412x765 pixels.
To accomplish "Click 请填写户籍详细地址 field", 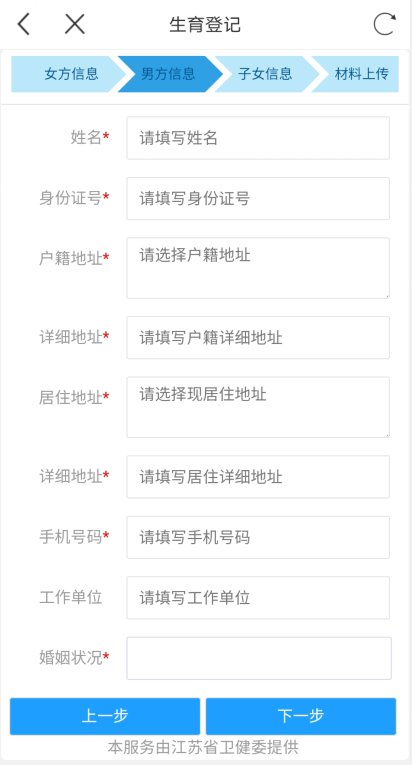I will tap(258, 338).
